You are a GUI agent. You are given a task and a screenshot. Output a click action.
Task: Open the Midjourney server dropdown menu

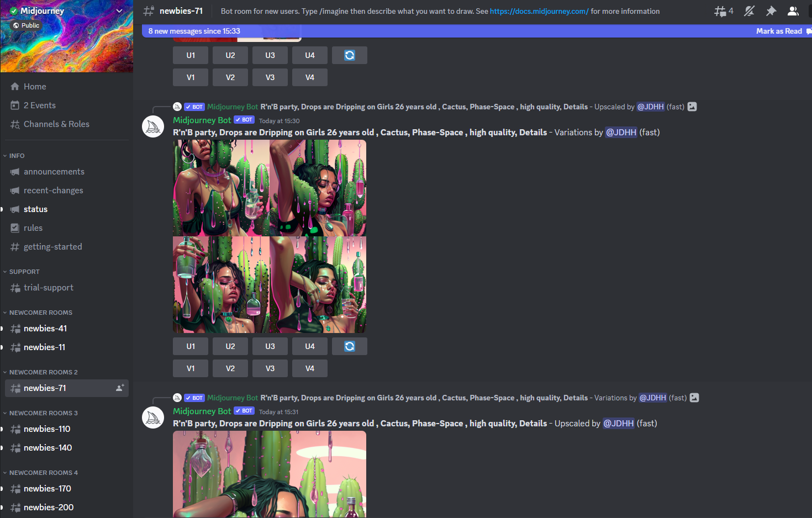point(119,11)
